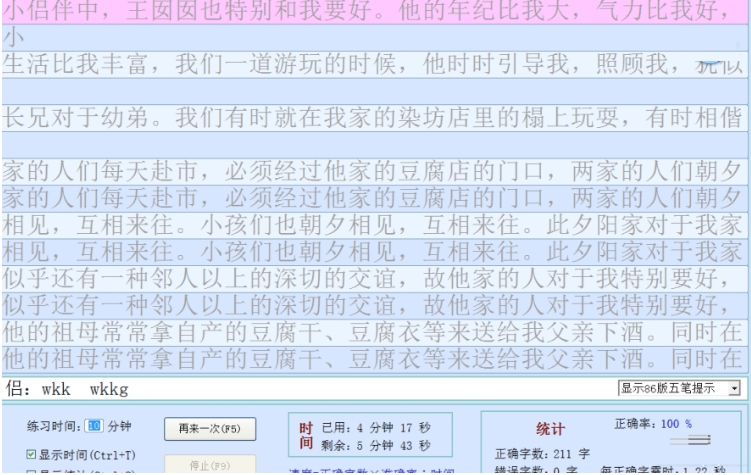Click the 再来一次(F5) button
751x475 pixels.
point(210,429)
